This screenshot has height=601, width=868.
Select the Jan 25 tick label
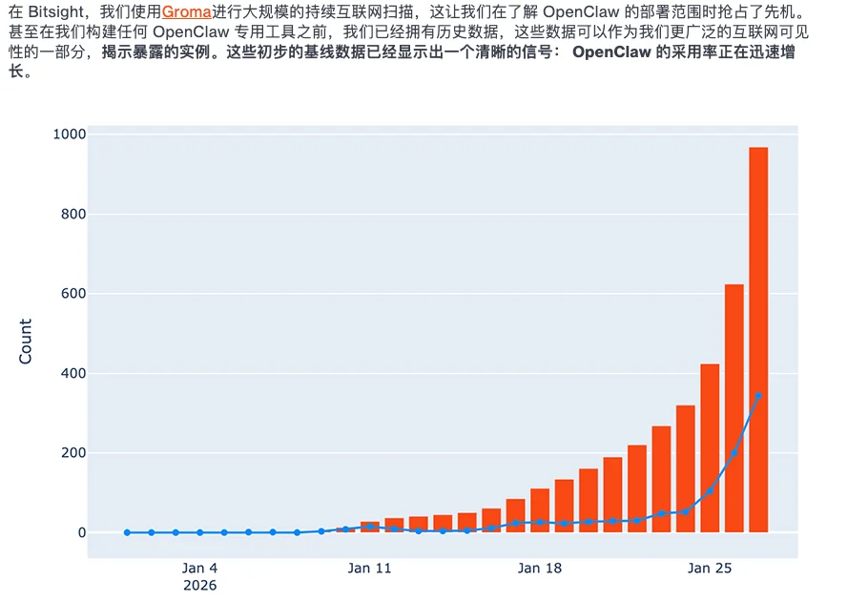[x=711, y=567]
